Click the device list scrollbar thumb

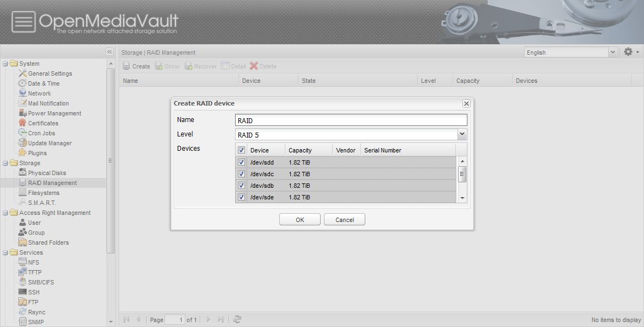(x=462, y=174)
